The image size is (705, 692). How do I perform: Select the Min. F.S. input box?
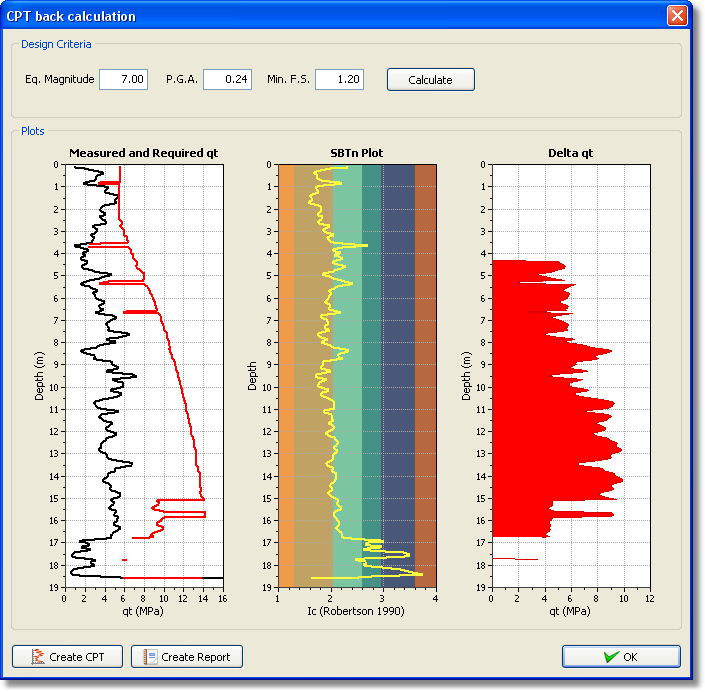point(338,79)
